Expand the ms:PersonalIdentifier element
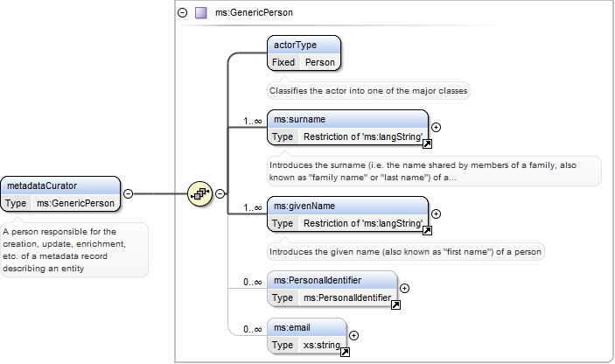The image size is (615, 364). coord(404,288)
